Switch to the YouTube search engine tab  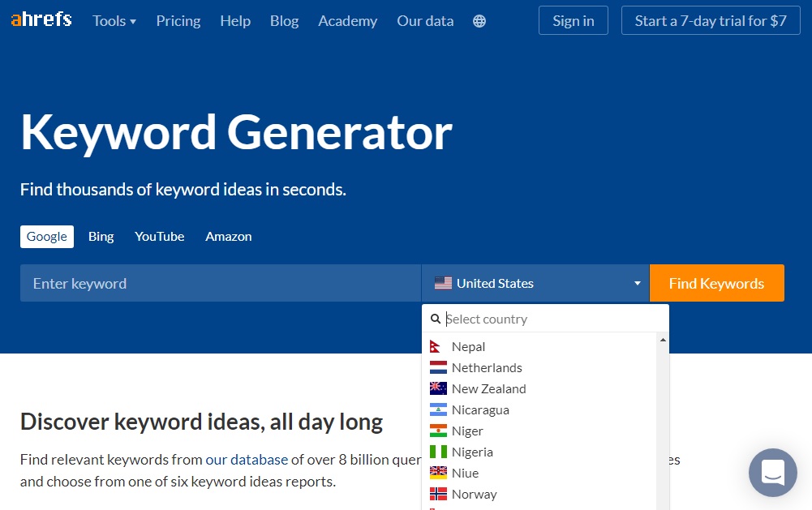(x=160, y=237)
